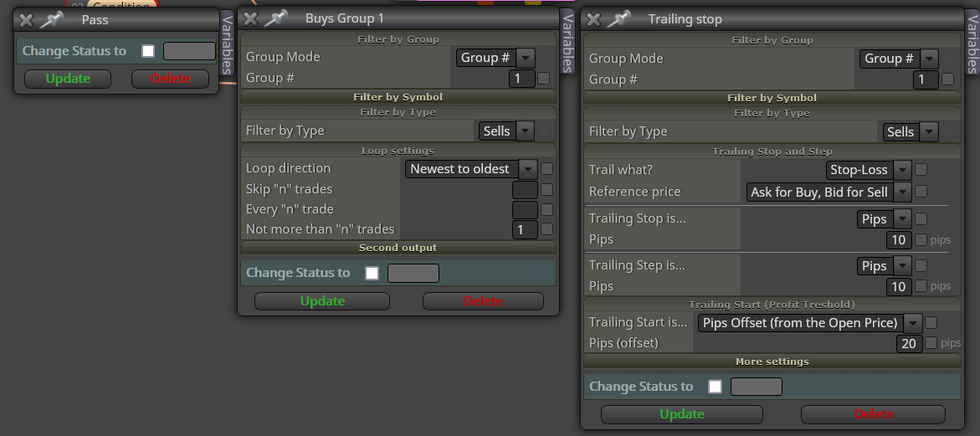This screenshot has height=436, width=980.
Task: Collapse Trailing Stop and Step section header
Action: [772, 151]
